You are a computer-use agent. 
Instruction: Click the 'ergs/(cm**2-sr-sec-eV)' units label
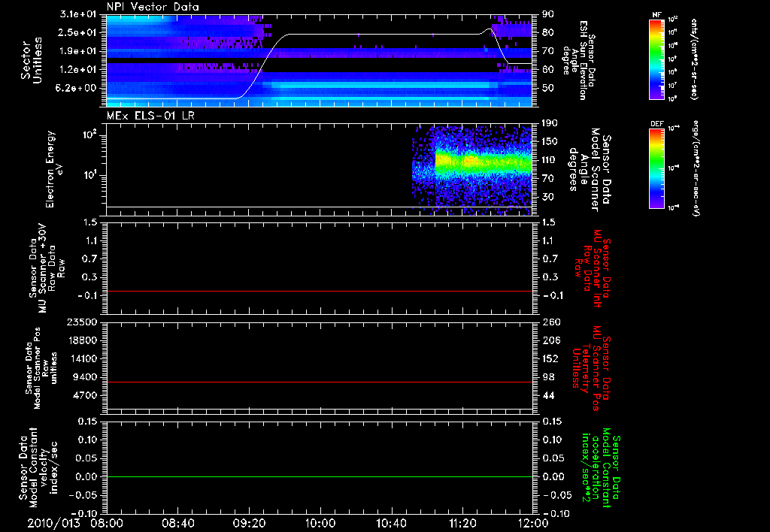(696, 168)
